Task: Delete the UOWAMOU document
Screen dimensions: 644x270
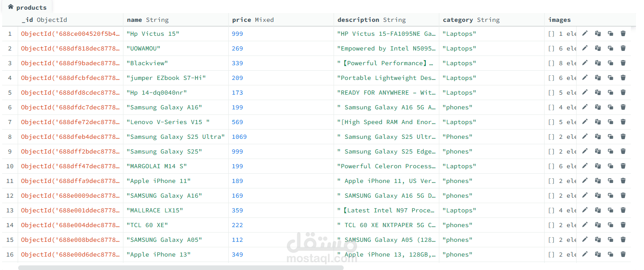Action: pos(623,48)
